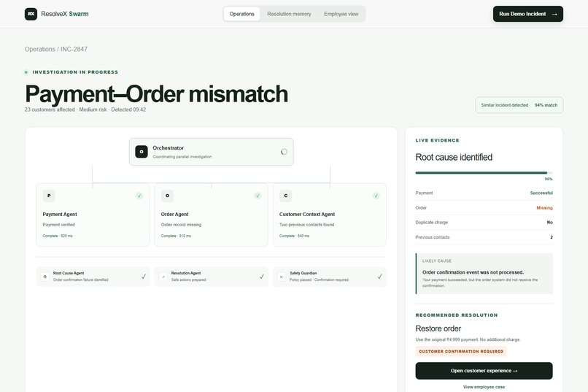
Task: Click the Orchestrator node icon
Action: coord(142,152)
